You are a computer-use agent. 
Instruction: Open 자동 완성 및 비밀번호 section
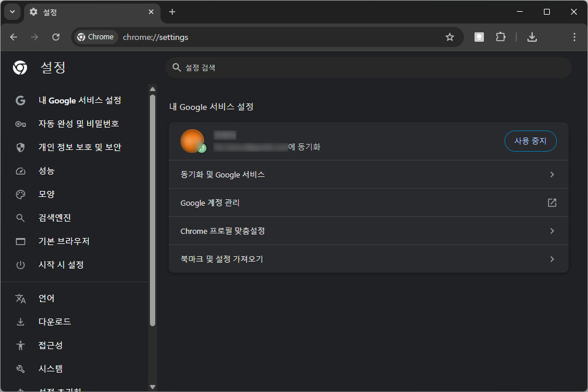(x=75, y=123)
